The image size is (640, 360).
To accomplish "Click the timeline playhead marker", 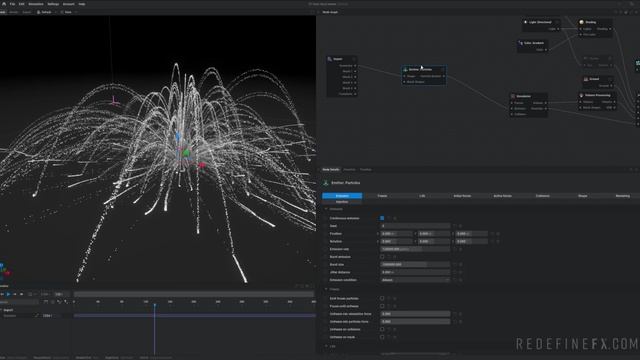I will (155, 305).
